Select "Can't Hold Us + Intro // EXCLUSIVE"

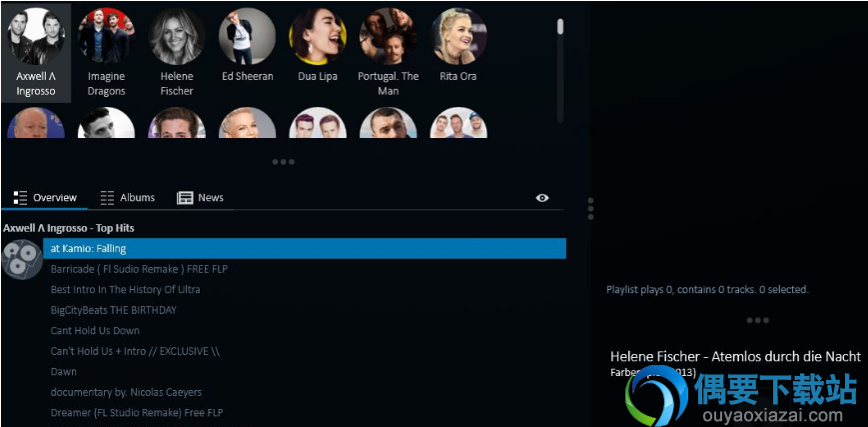pyautogui.click(x=135, y=351)
